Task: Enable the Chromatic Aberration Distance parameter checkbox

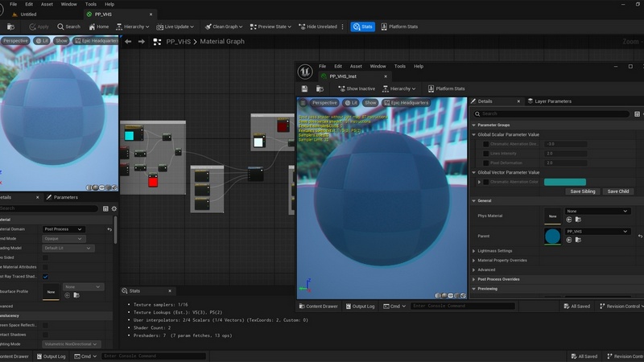Action: (x=485, y=144)
